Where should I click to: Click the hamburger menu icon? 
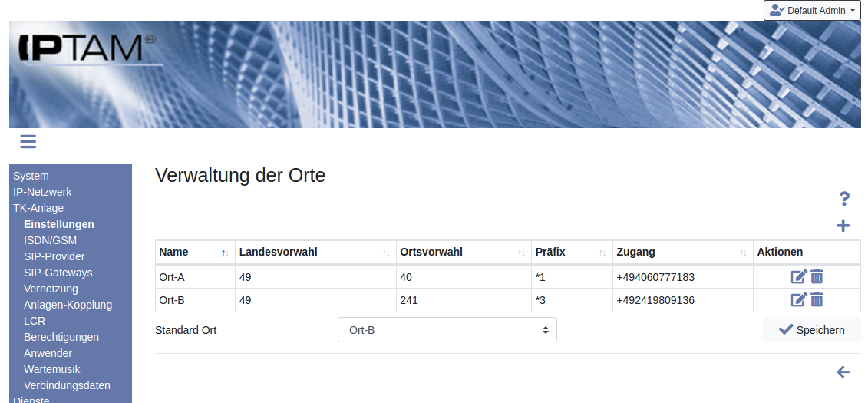coord(28,141)
